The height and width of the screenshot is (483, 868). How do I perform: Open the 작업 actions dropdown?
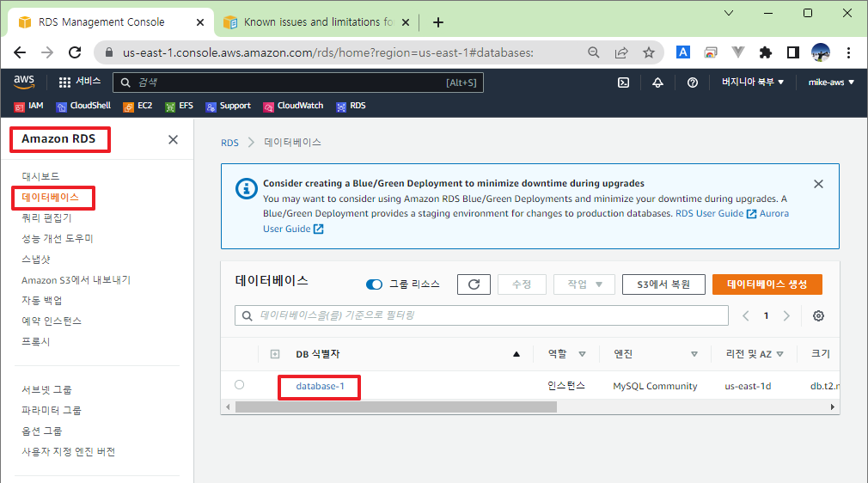click(584, 284)
